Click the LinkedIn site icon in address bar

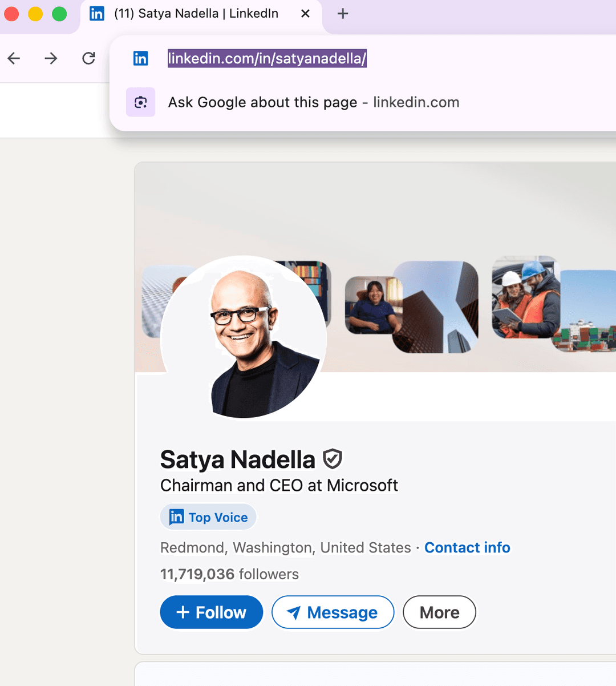point(140,58)
